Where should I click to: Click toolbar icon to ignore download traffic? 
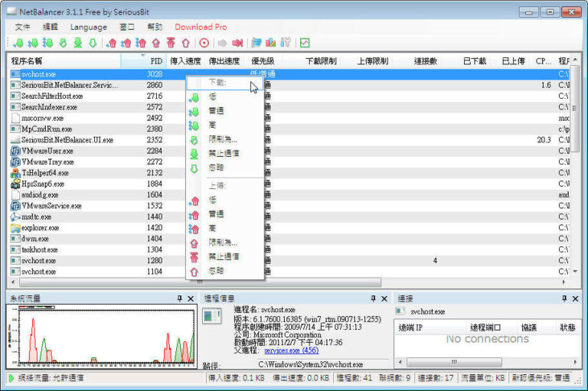click(93, 43)
